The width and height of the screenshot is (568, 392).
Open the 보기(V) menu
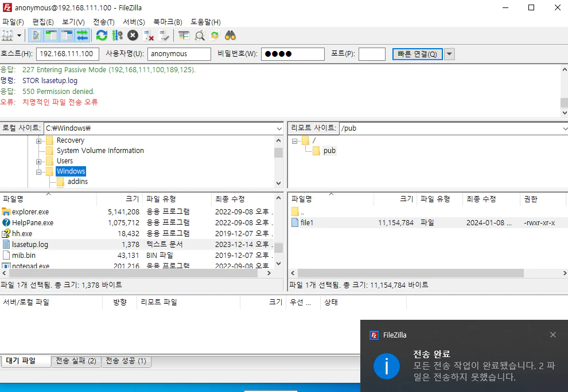73,22
